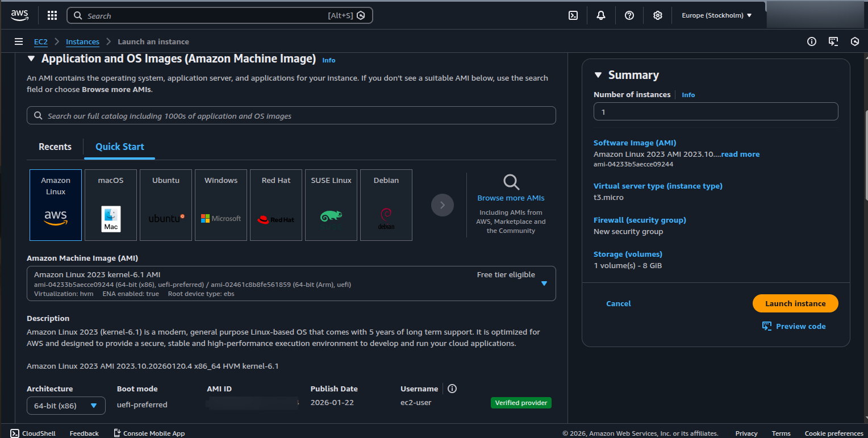Expand the AMI details chevron on the AMI card
868x438 pixels.
tap(544, 283)
